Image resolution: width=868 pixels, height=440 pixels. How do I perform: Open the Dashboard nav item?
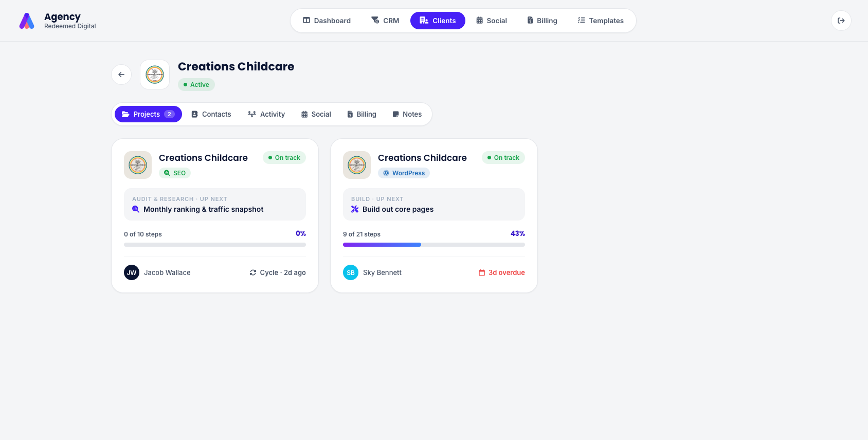click(x=327, y=21)
